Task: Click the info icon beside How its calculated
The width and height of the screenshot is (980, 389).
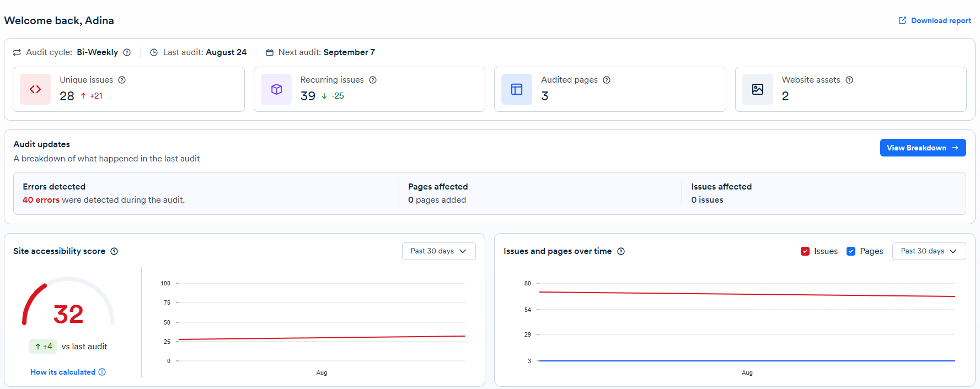Action: click(x=102, y=372)
